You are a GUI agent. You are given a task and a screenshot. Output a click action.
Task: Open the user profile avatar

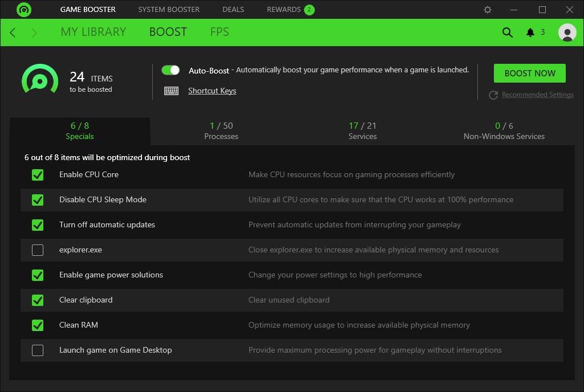coord(567,32)
